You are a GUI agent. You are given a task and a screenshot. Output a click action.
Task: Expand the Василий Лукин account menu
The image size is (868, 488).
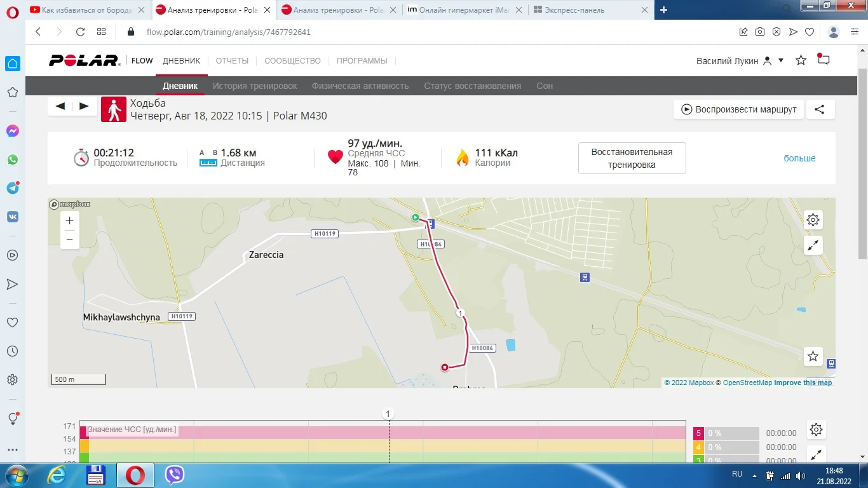click(x=740, y=61)
